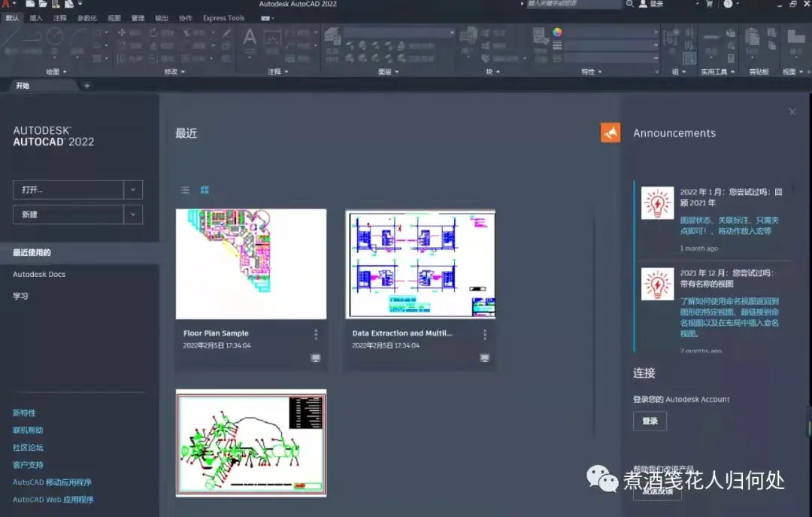The width and height of the screenshot is (812, 517).
Task: Open the Floor Plan Sample drawing thumbnail
Action: pos(251,264)
